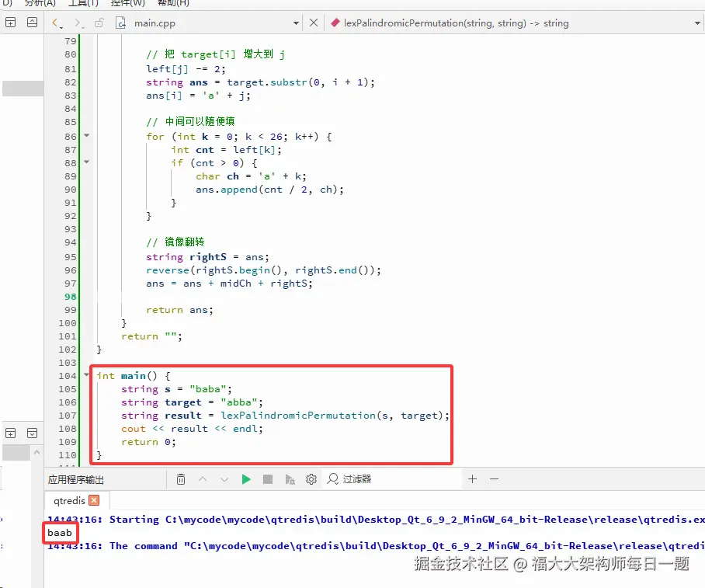Image resolution: width=705 pixels, height=588 pixels.
Task: Click the small up arrow in the left sidebar
Action: click(36, 452)
